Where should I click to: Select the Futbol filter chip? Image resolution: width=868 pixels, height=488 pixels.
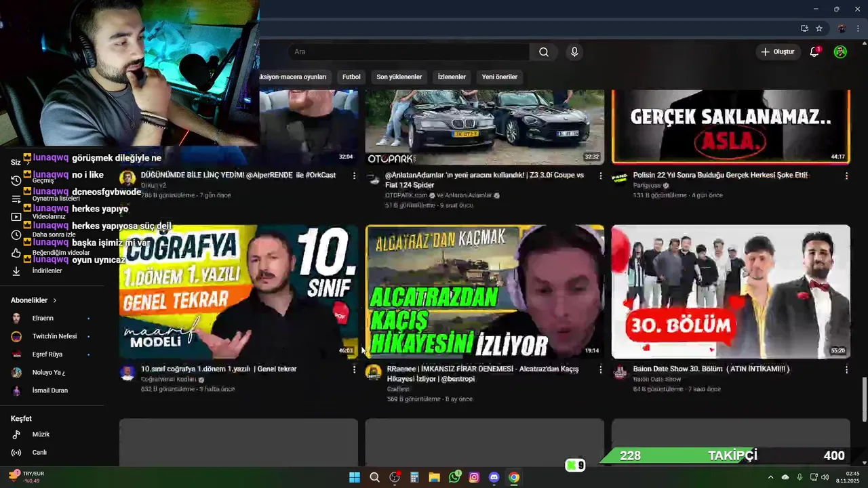(351, 77)
